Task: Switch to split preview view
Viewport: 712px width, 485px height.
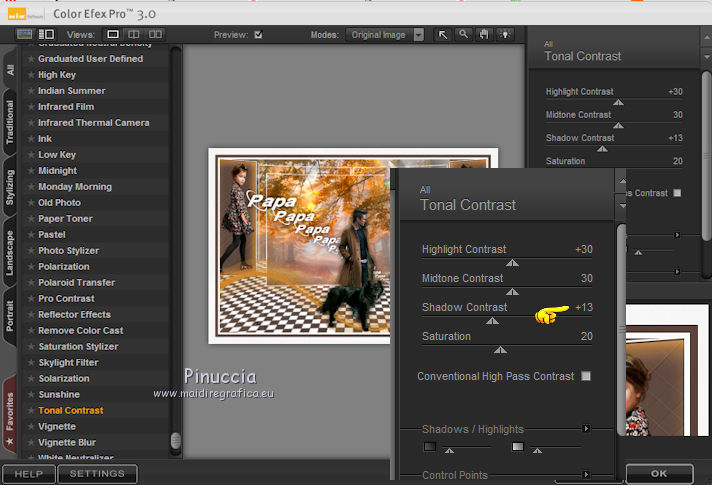Action: coord(135,34)
